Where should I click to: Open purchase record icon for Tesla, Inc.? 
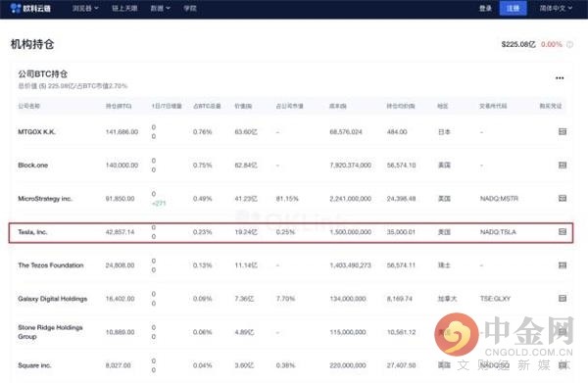pos(563,231)
